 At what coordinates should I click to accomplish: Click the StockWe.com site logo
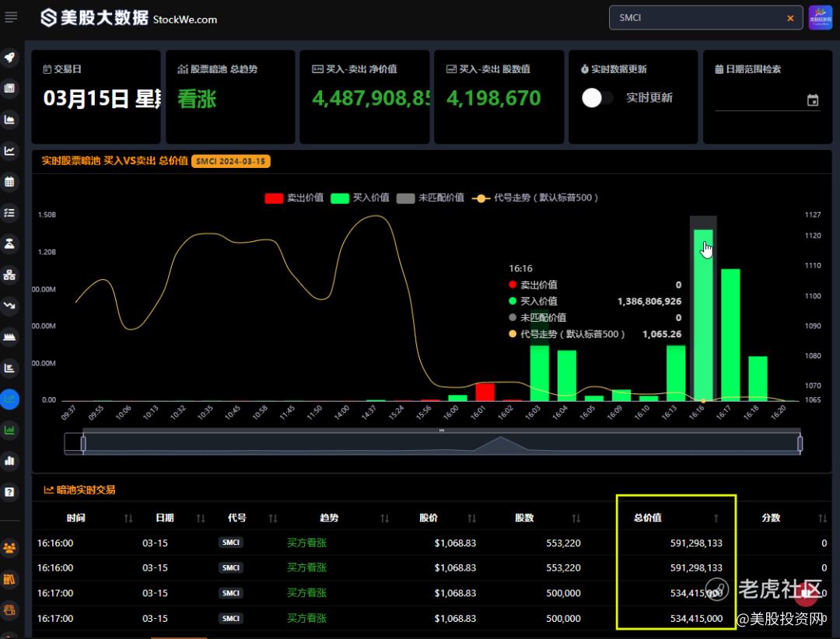pyautogui.click(x=129, y=17)
